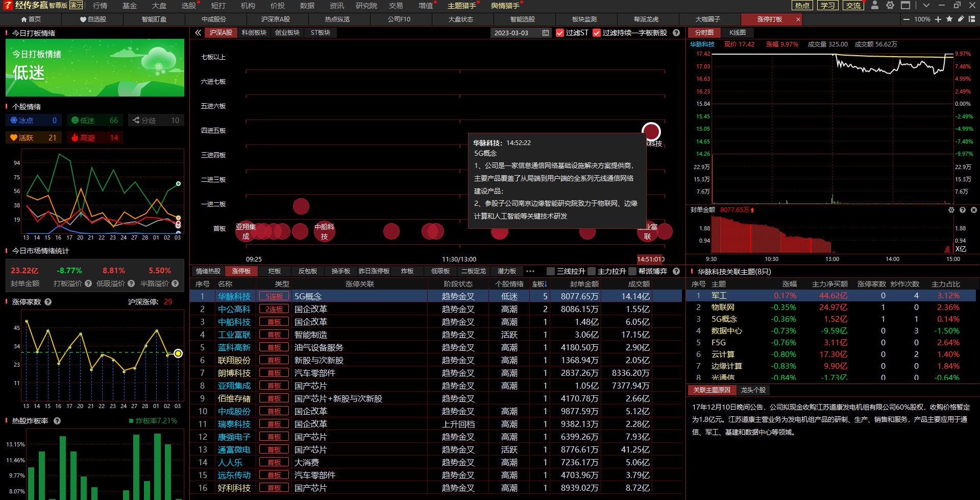This screenshot has width=980, height=500.
Task: Select the 高潮 sentiment filter
Action: (x=95, y=138)
